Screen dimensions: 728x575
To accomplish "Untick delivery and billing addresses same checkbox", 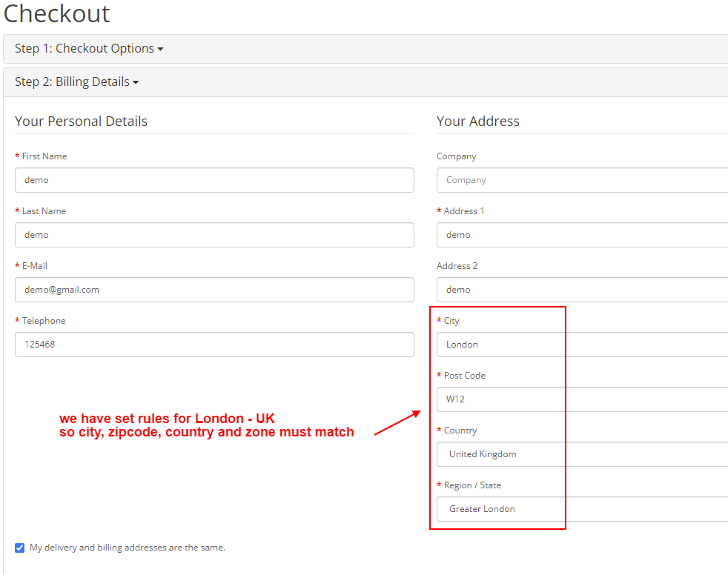I will click(x=19, y=548).
